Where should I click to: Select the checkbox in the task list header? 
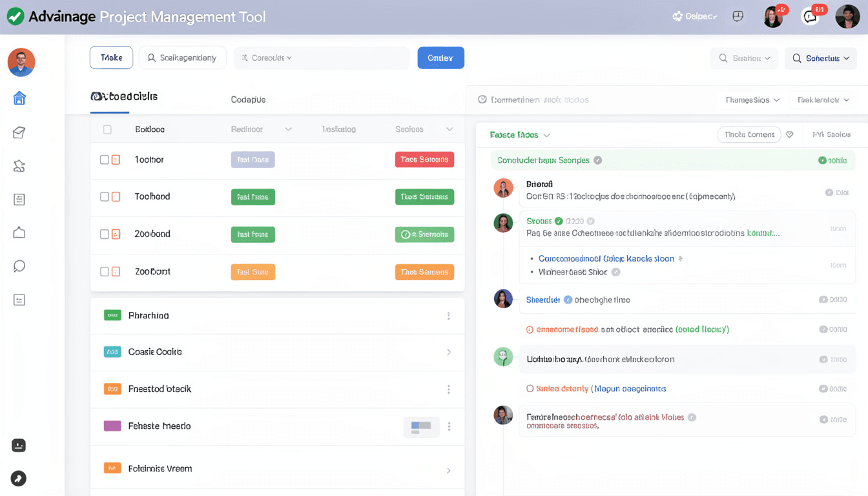pyautogui.click(x=108, y=129)
